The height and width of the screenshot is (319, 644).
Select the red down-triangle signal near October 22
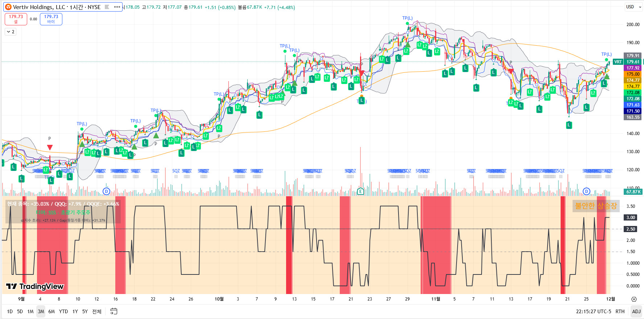(x=361, y=74)
